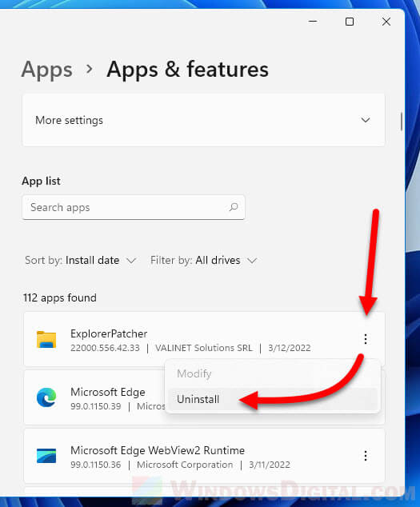Minimize the Settings window

313,22
